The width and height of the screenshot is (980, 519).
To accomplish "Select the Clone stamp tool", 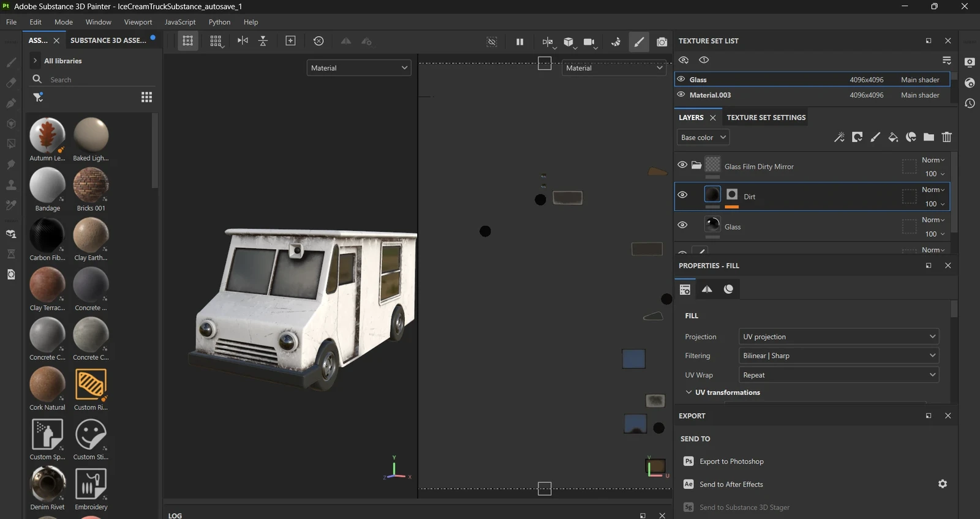I will coord(11,184).
